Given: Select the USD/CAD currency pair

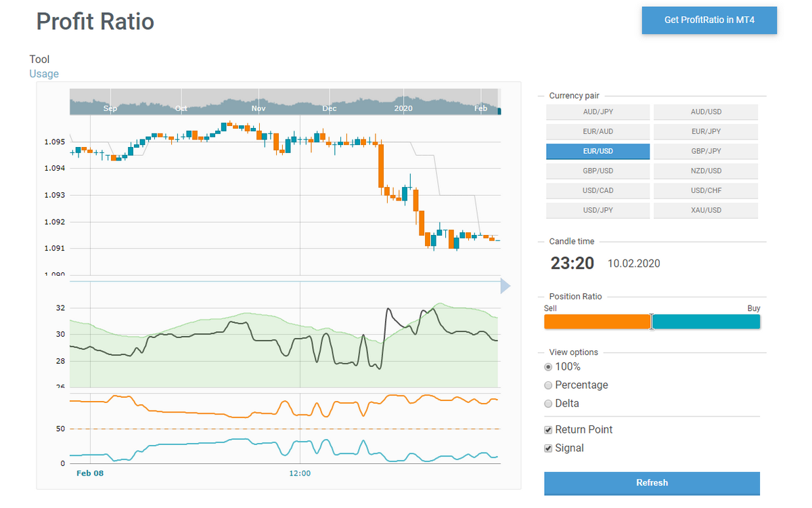Looking at the screenshot, I should click(597, 190).
